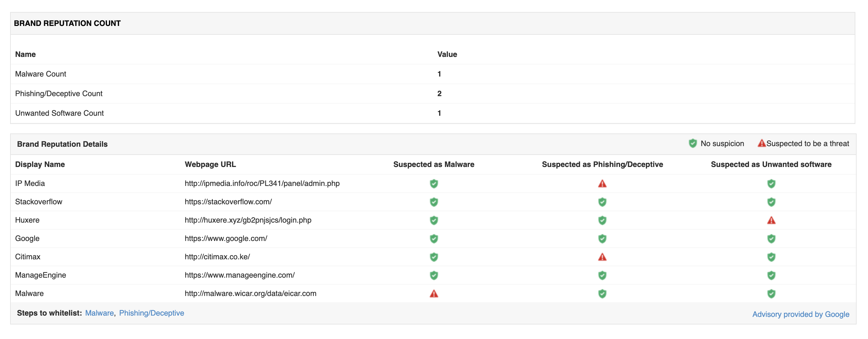Click the red malware warning icon for eicar URL

coord(434,293)
